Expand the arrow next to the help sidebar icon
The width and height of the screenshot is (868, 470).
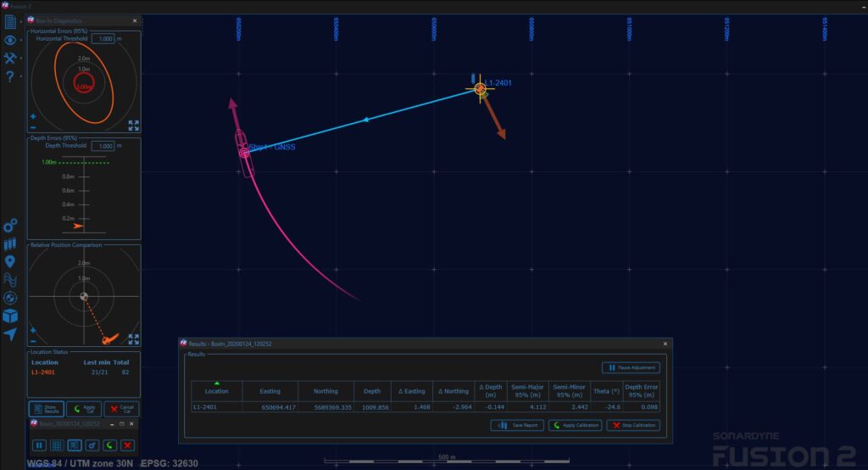pyautogui.click(x=21, y=76)
